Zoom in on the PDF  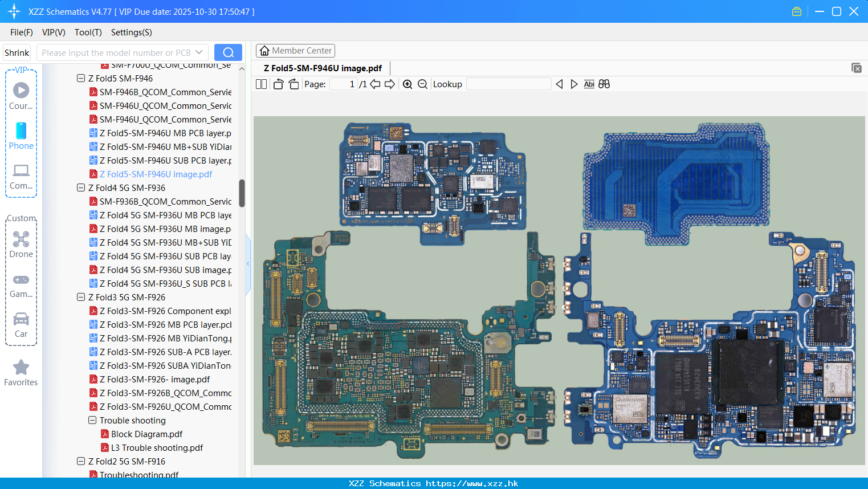(407, 84)
